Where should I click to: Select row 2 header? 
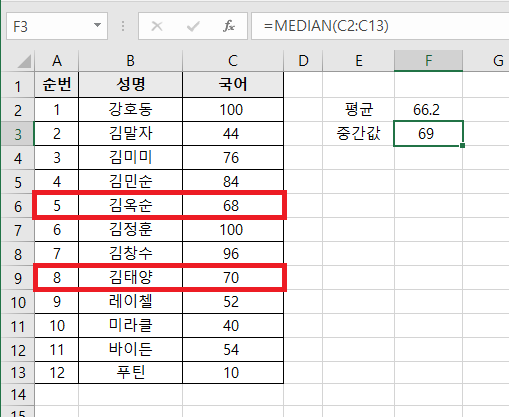point(18,110)
